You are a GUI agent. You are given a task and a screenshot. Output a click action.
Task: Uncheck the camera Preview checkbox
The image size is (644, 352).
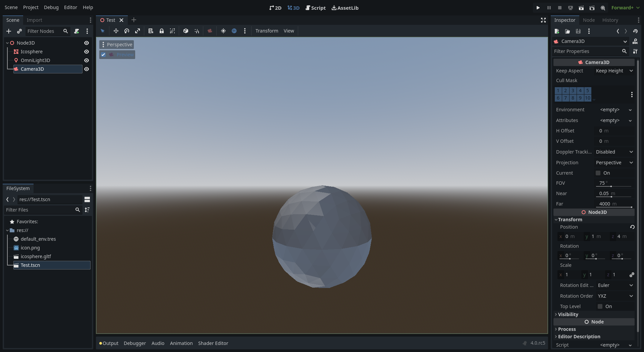pyautogui.click(x=103, y=55)
